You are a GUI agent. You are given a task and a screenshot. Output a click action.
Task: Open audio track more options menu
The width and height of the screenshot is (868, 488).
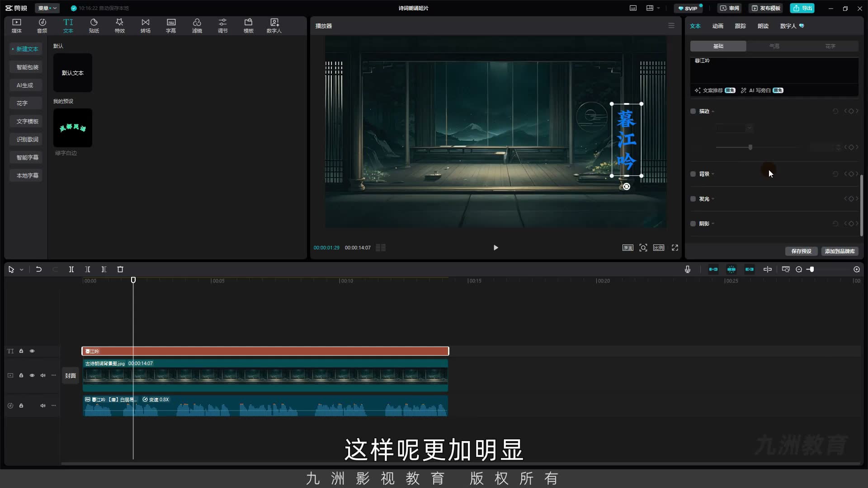54,406
